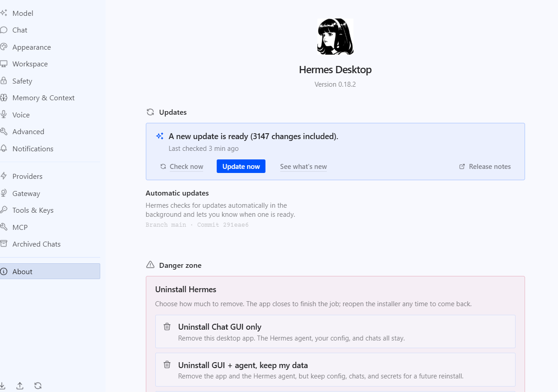The height and width of the screenshot is (392, 558).
Task: Click the refresh icon beside Updates heading
Action: [x=150, y=112]
